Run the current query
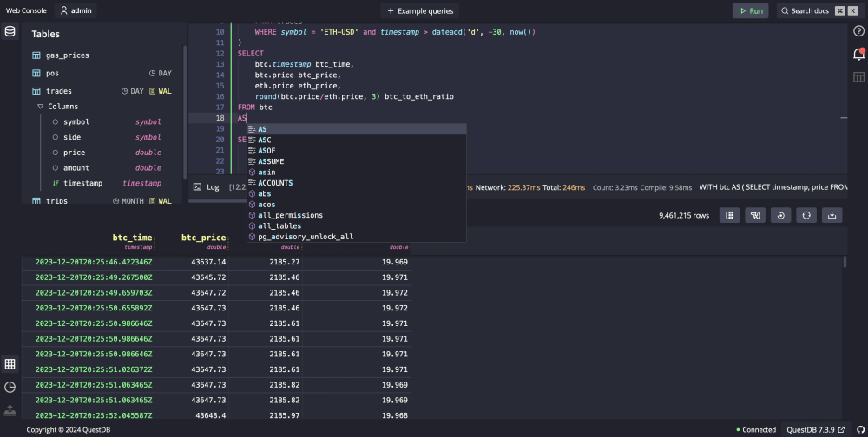Image resolution: width=868 pixels, height=437 pixels. (x=750, y=10)
